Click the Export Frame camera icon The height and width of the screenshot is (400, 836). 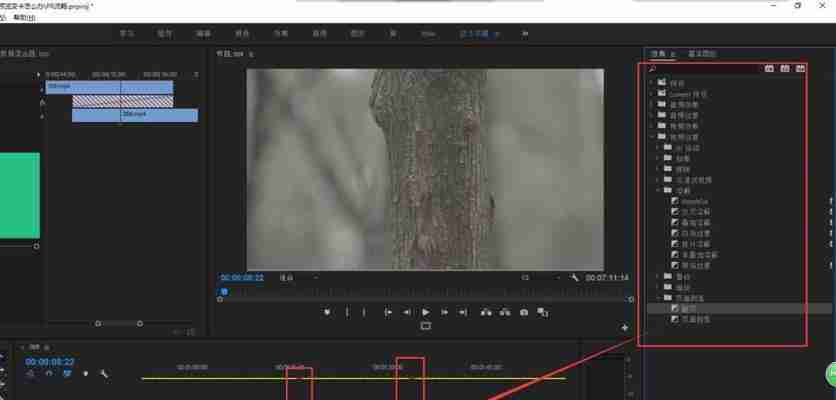524,312
